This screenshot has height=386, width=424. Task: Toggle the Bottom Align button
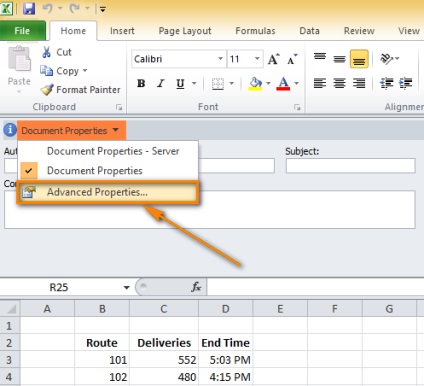[359, 59]
